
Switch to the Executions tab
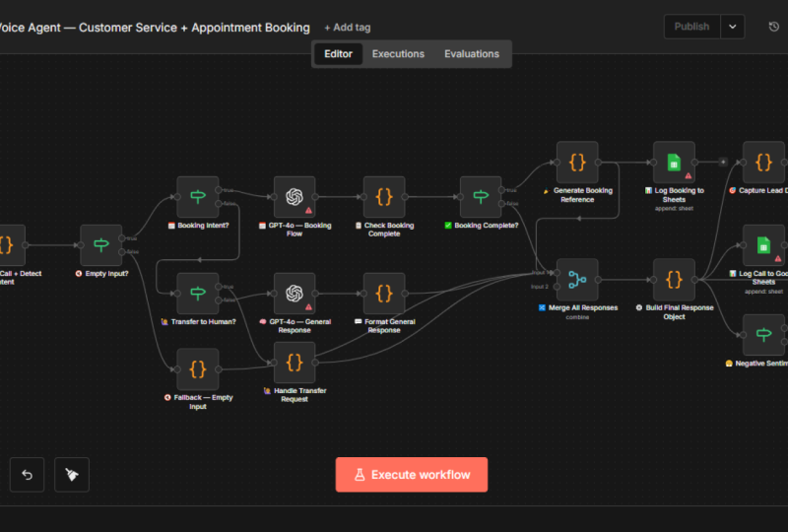[398, 54]
